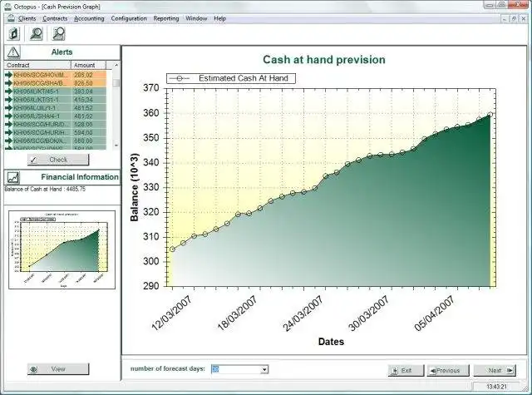
Task: Click the first toolbar document icon
Action: pyautogui.click(x=13, y=33)
